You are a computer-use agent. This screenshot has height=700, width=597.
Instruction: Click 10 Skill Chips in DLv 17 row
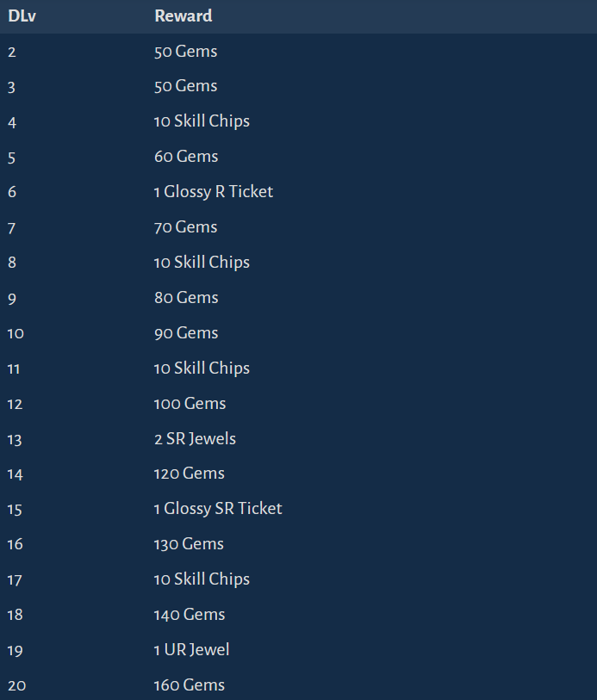coord(202,579)
